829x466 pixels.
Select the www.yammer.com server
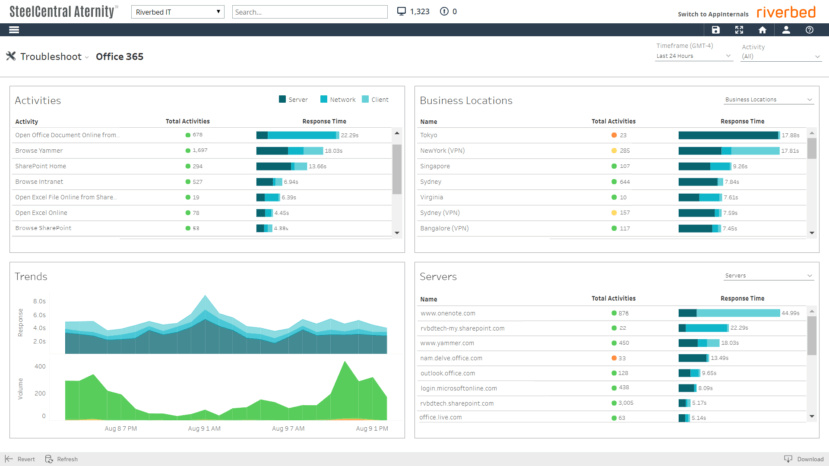612,343
